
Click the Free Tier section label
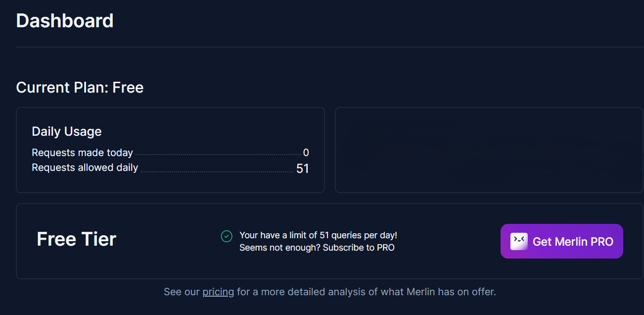[76, 239]
